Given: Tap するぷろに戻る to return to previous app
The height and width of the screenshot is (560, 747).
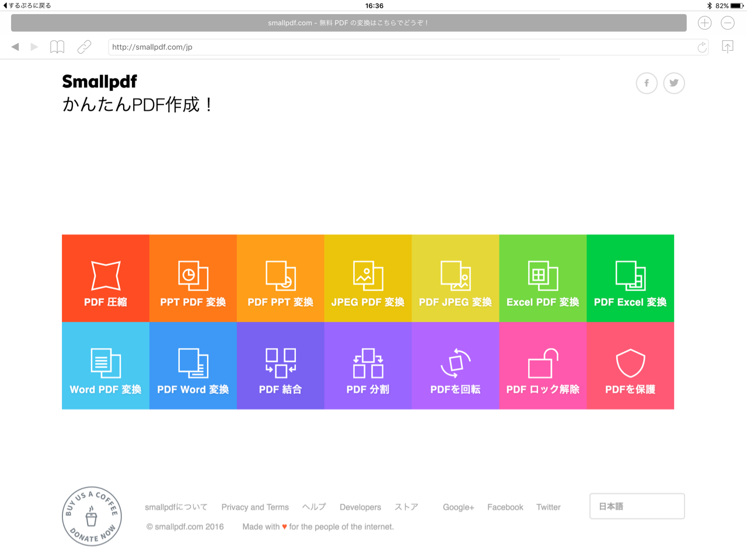Looking at the screenshot, I should (27, 5).
